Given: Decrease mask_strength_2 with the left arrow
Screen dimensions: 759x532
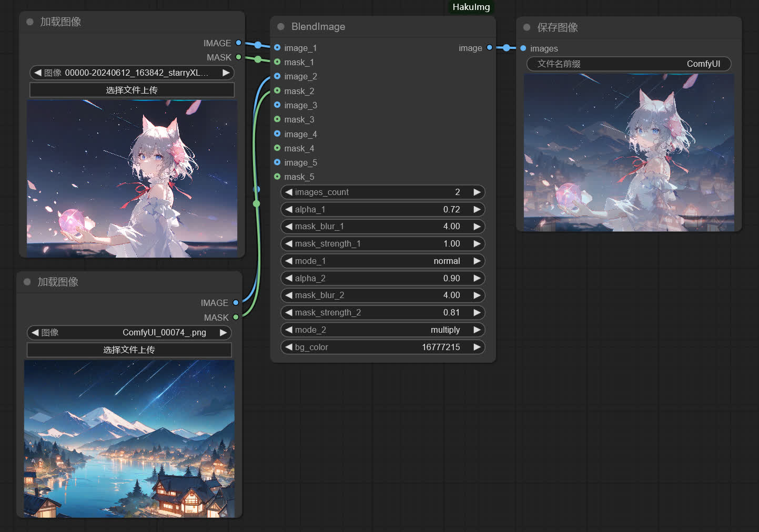Looking at the screenshot, I should [x=288, y=313].
